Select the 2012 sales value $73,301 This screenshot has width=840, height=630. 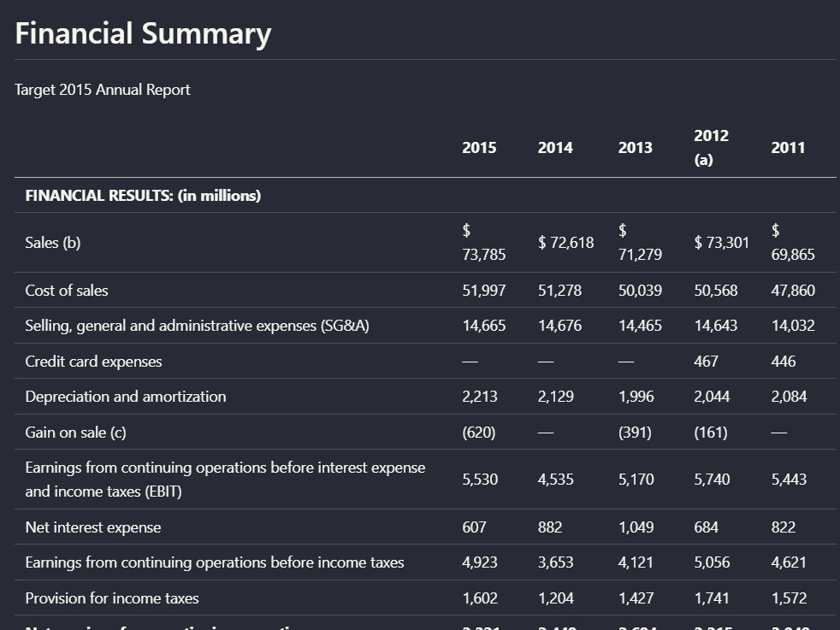[x=722, y=243]
